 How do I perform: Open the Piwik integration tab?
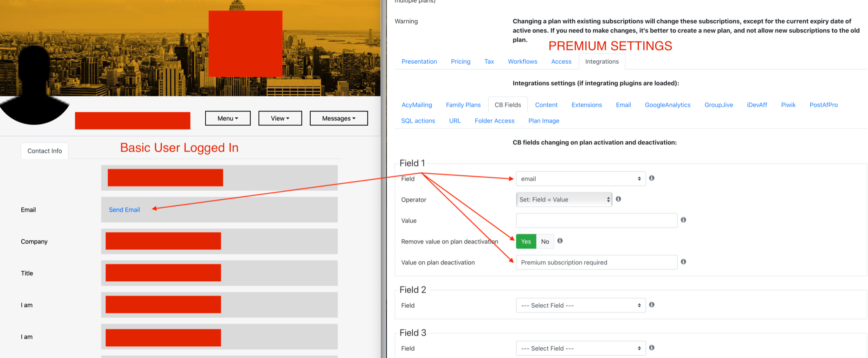(x=788, y=105)
